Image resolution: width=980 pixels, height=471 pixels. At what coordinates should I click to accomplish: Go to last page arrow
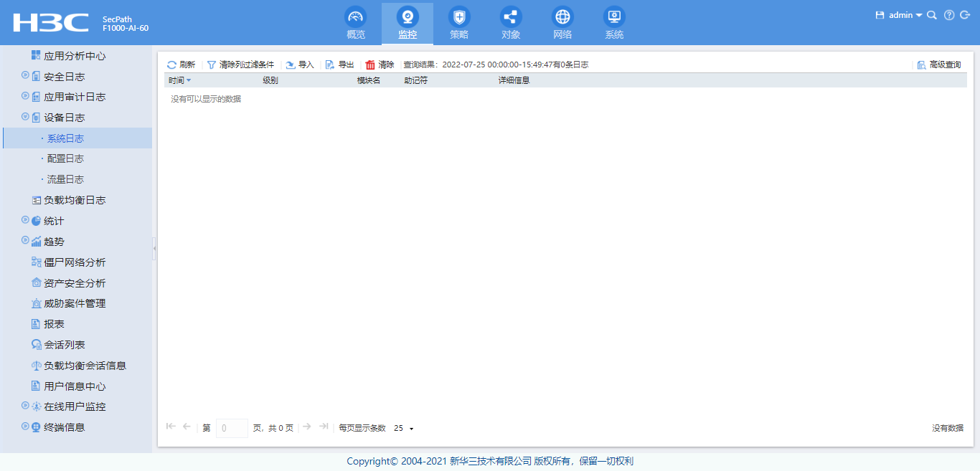click(324, 427)
